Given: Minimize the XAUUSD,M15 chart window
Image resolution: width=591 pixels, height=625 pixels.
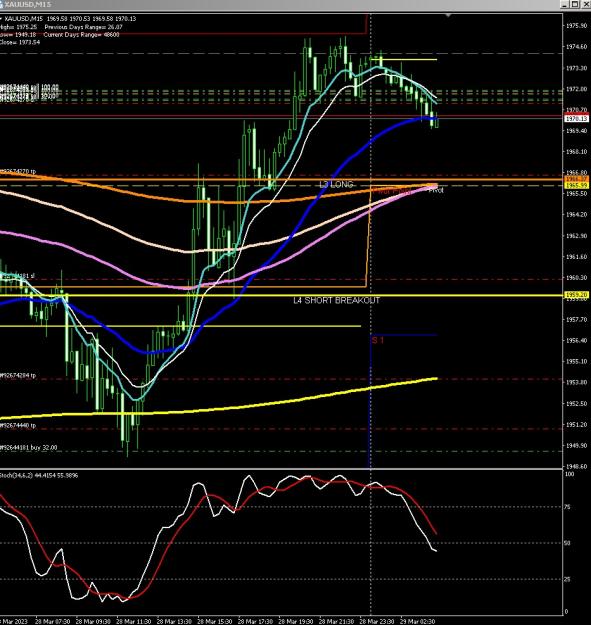Looking at the screenshot, I should pos(565,4).
